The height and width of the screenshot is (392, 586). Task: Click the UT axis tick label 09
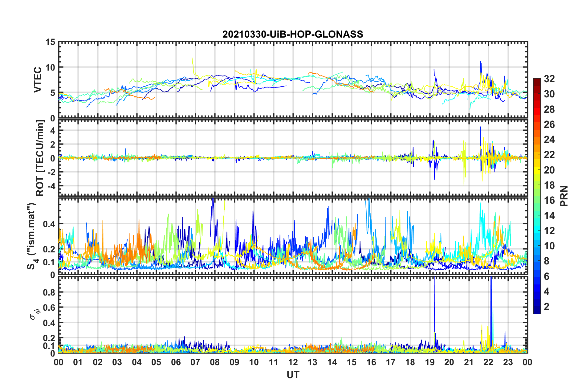tap(234, 362)
